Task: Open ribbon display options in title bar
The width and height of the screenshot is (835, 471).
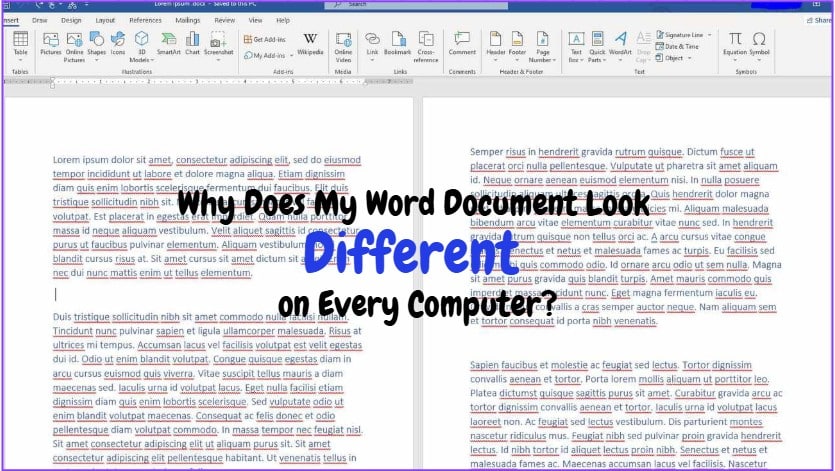Action: pos(816,4)
